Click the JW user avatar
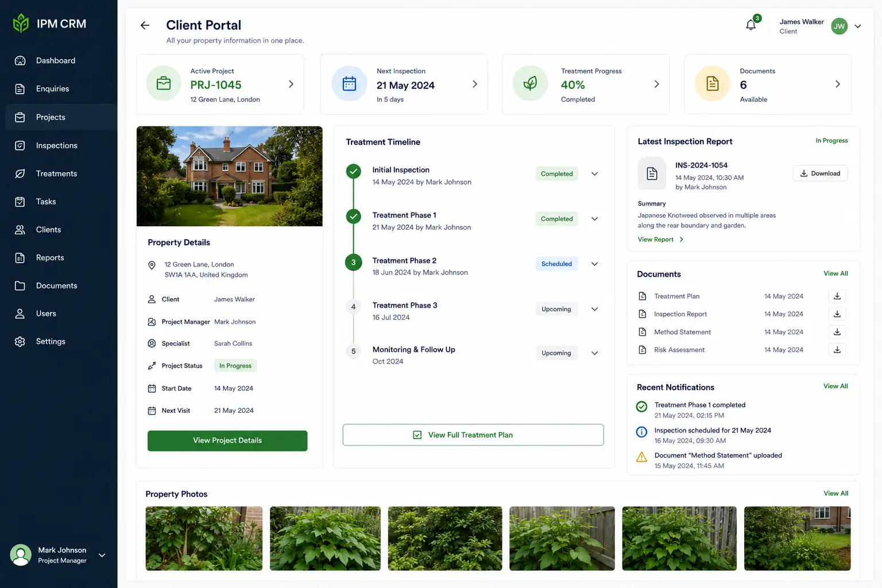Viewport: 882px width, 588px height. pyautogui.click(x=839, y=26)
